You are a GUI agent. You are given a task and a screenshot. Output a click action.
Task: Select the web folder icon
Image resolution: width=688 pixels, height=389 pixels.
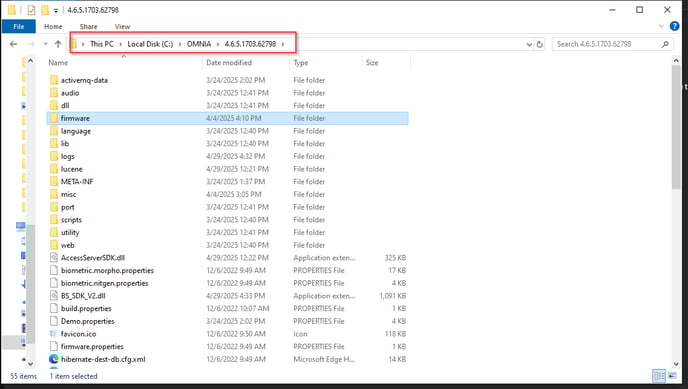(54, 245)
